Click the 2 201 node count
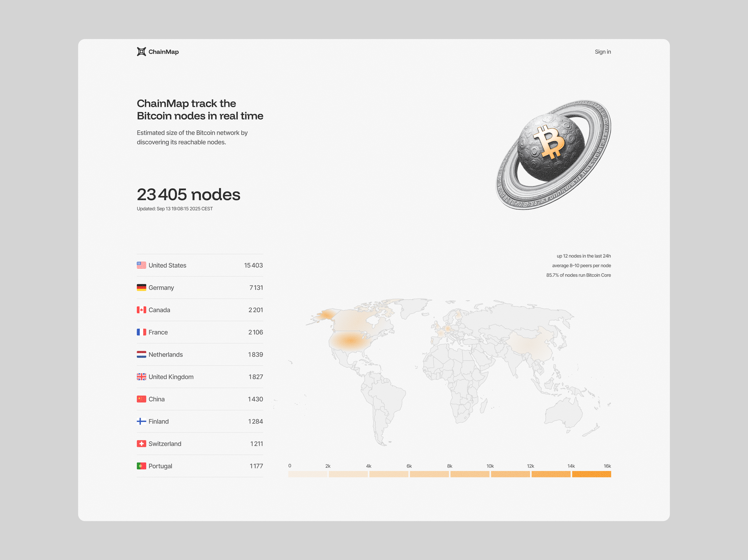748x560 pixels. [x=256, y=310]
